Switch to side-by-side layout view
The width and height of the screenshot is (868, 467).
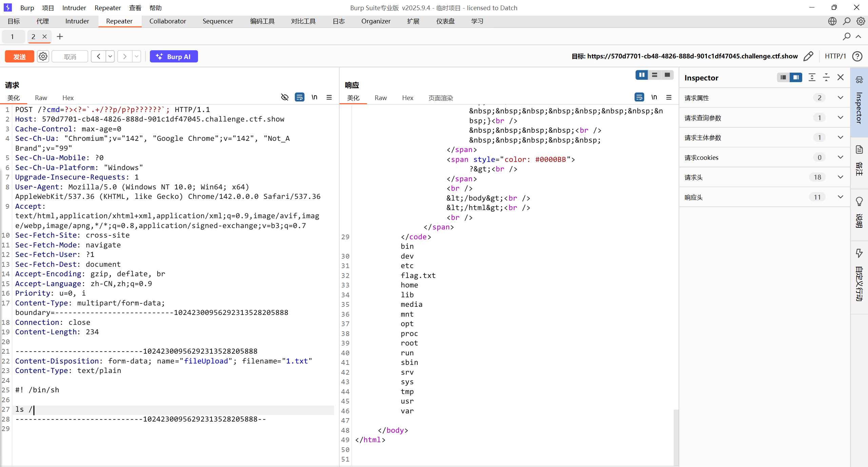pyautogui.click(x=642, y=75)
